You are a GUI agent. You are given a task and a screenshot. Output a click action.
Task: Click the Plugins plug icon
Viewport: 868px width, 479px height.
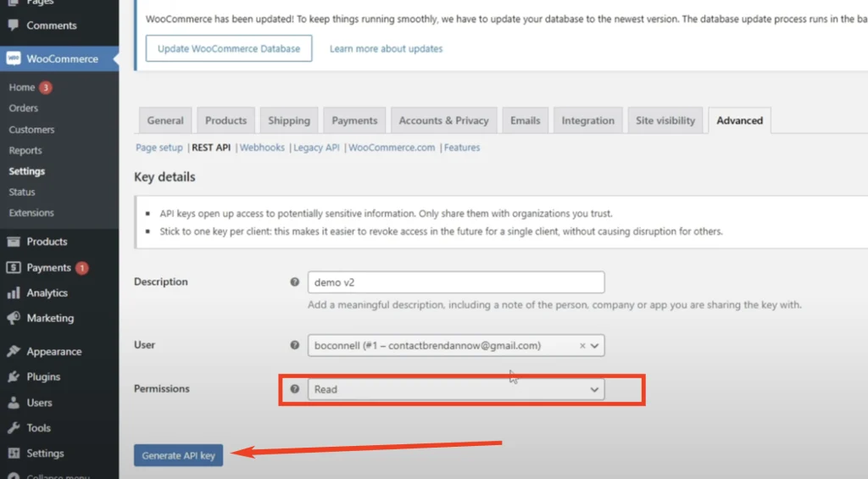[14, 376]
